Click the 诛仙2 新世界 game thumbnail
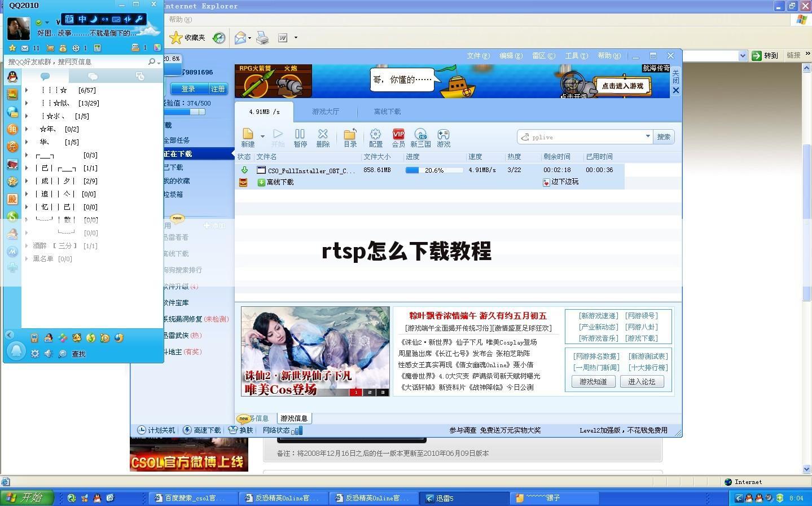This screenshot has width=812, height=506. pos(315,351)
